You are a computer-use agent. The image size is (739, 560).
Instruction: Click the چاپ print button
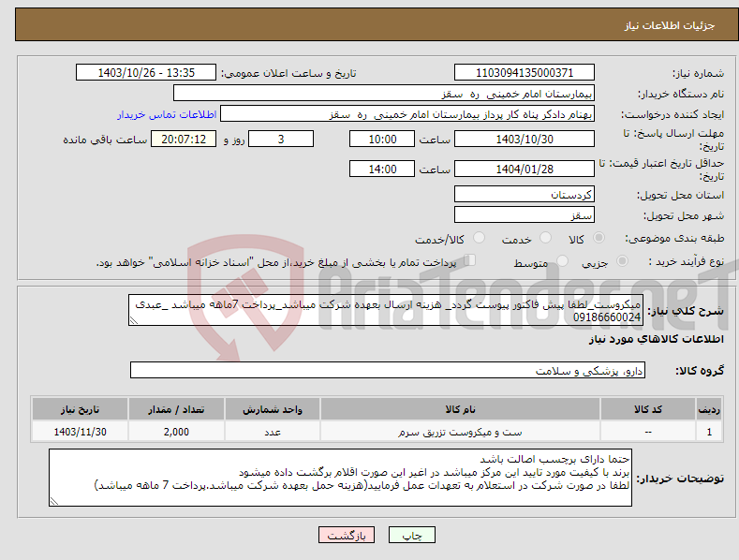[x=412, y=535]
